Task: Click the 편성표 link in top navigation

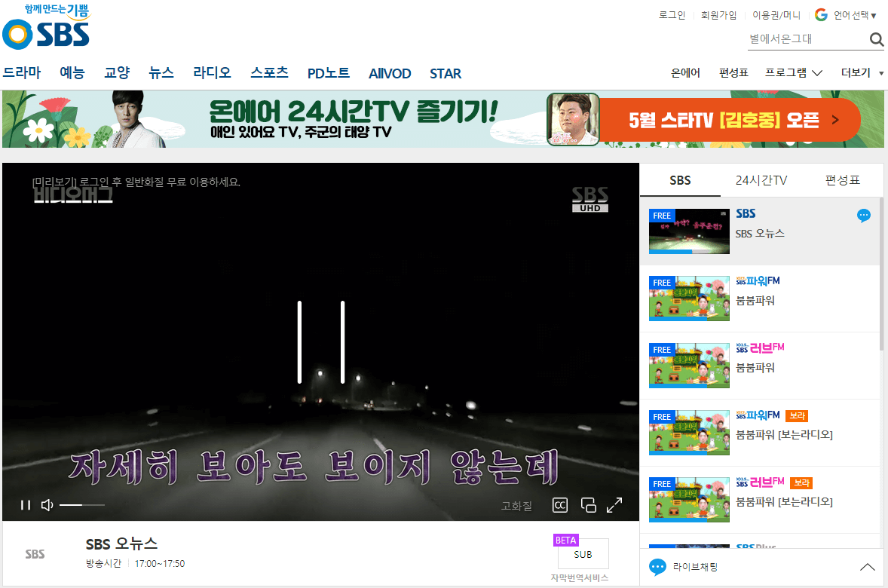Action: [733, 73]
